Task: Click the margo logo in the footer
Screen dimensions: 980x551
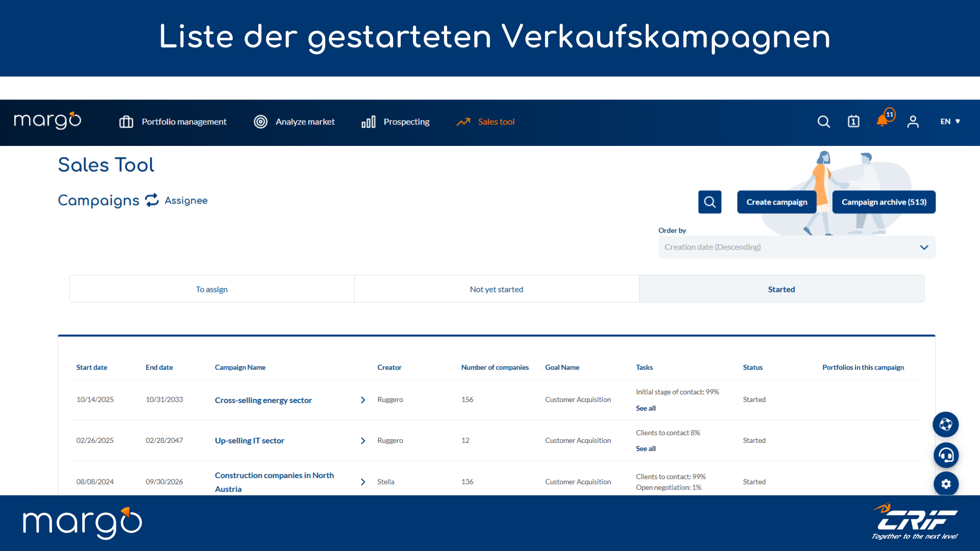Action: coord(83,523)
